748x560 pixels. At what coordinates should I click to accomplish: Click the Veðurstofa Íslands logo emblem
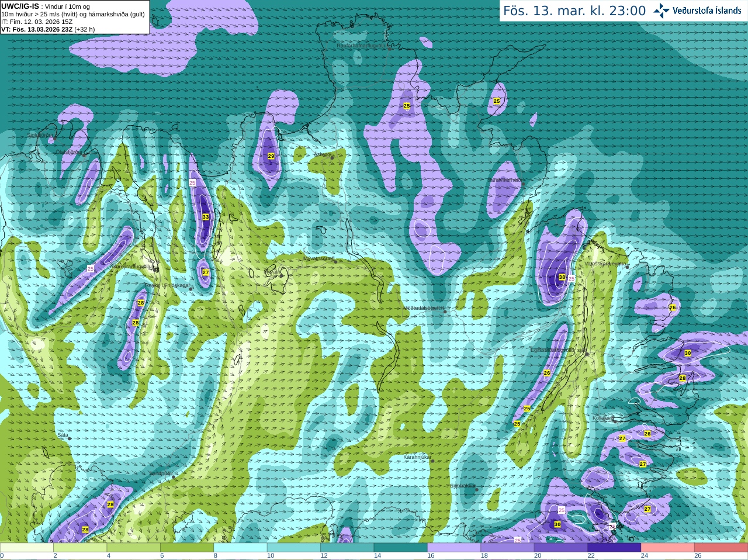(x=662, y=11)
